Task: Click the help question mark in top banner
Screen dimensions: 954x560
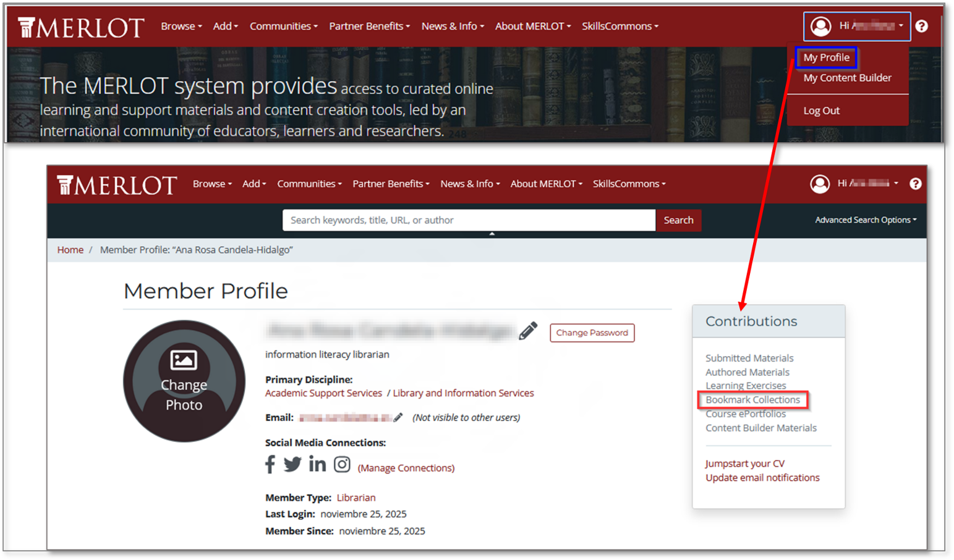Action: click(x=921, y=26)
